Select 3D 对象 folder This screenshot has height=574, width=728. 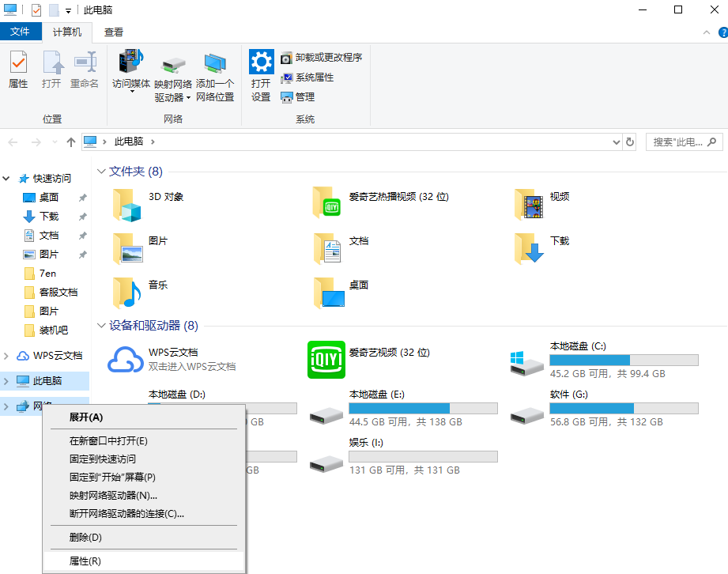[x=126, y=203]
